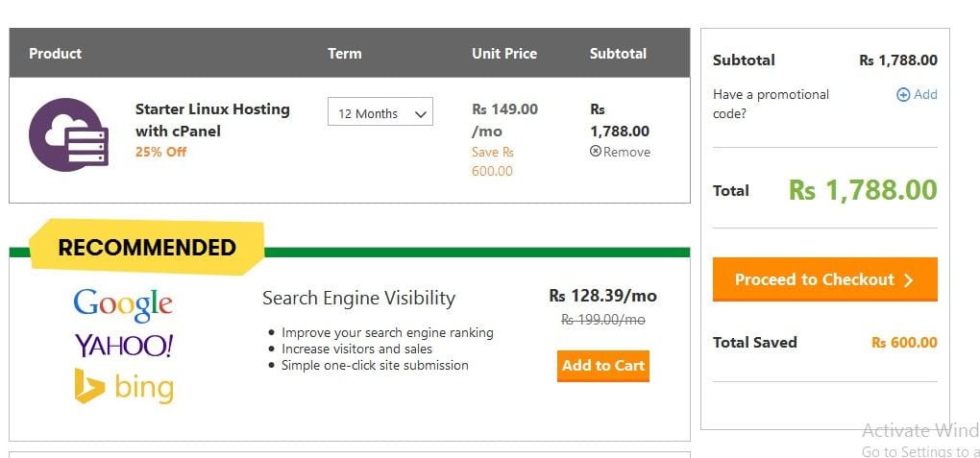Click the Search Engine Visibility heading

(358, 298)
